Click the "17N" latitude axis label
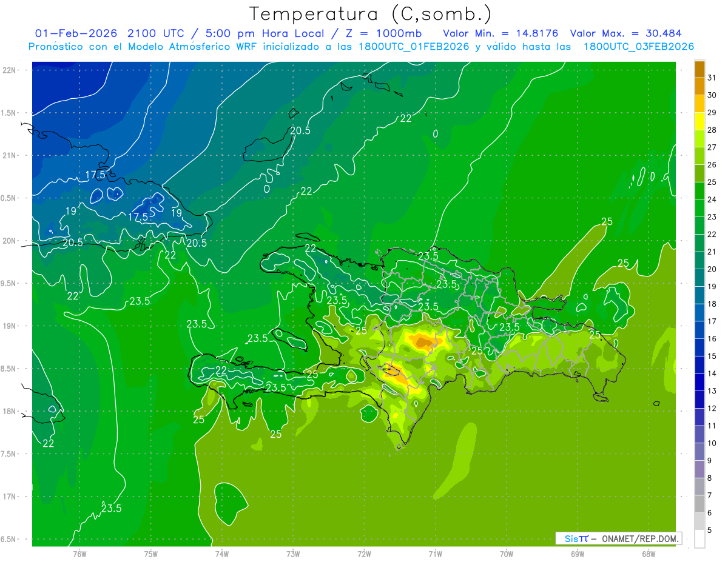Viewport: 728px width, 562px height. coord(9,497)
